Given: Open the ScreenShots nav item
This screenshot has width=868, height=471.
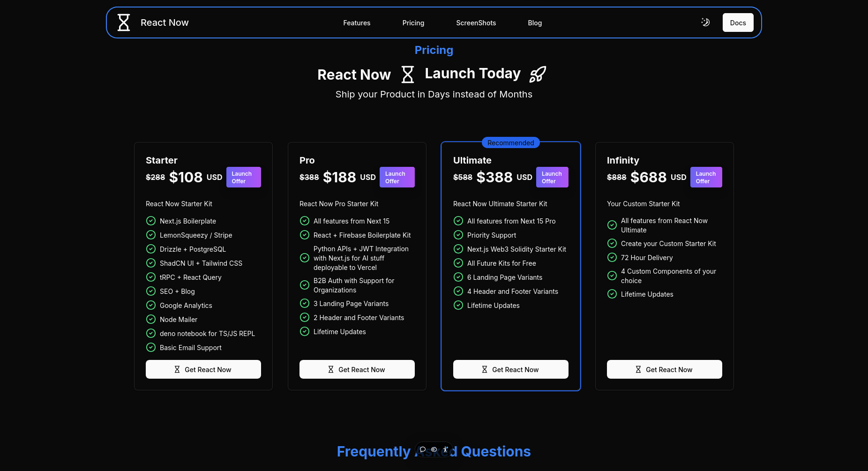Looking at the screenshot, I should coord(476,23).
